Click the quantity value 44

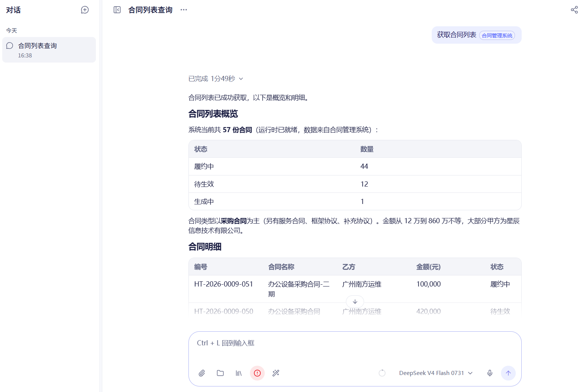(364, 167)
